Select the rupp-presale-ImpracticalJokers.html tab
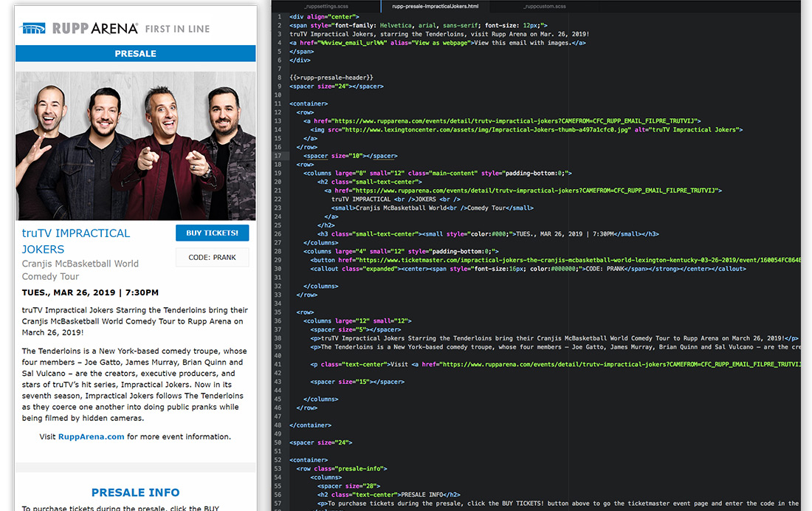Screen dimensions: 812x511 point(435,6)
